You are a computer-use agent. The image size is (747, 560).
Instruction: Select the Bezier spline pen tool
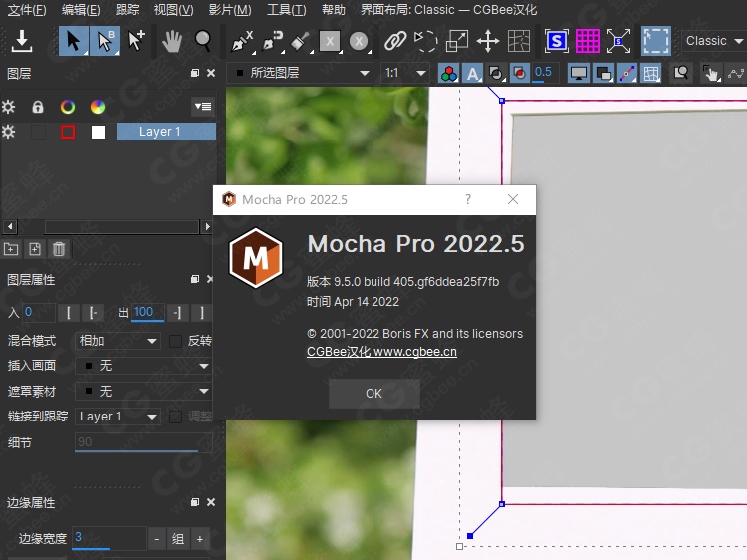click(x=272, y=42)
